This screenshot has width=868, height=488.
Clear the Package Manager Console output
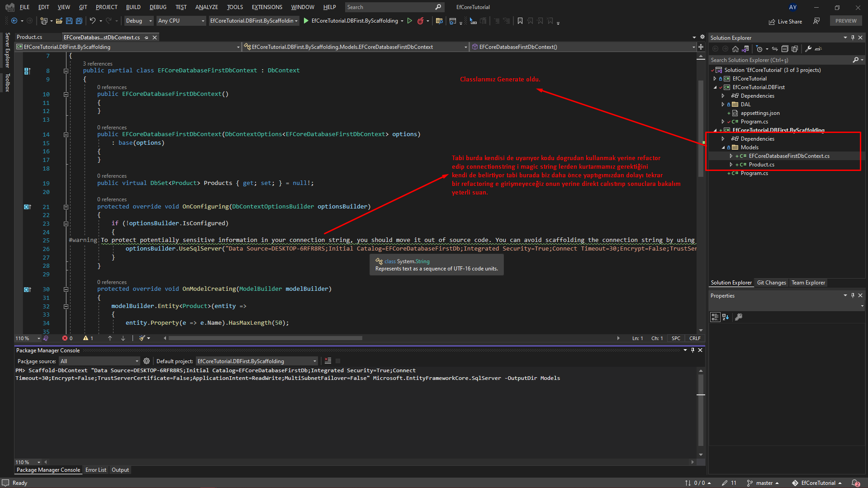(327, 361)
